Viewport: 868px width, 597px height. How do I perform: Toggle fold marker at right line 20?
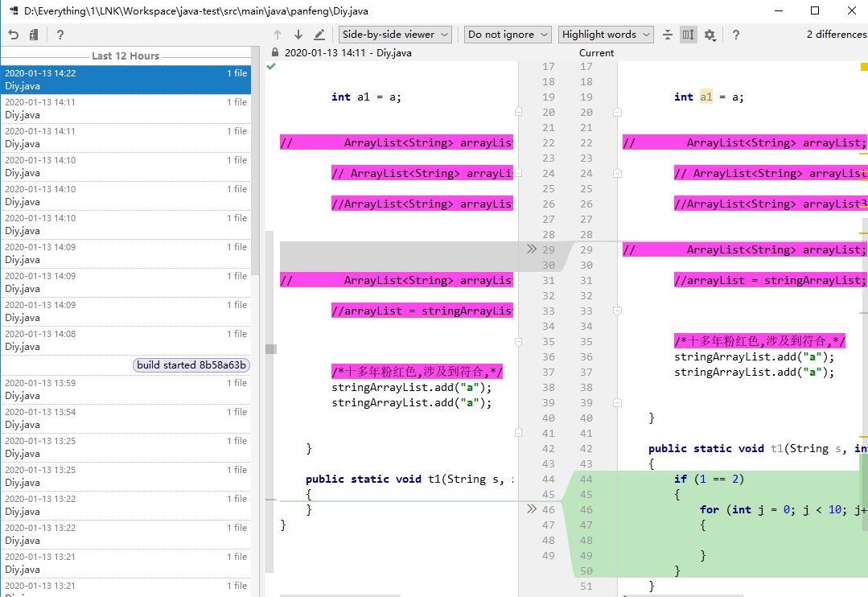click(617, 112)
